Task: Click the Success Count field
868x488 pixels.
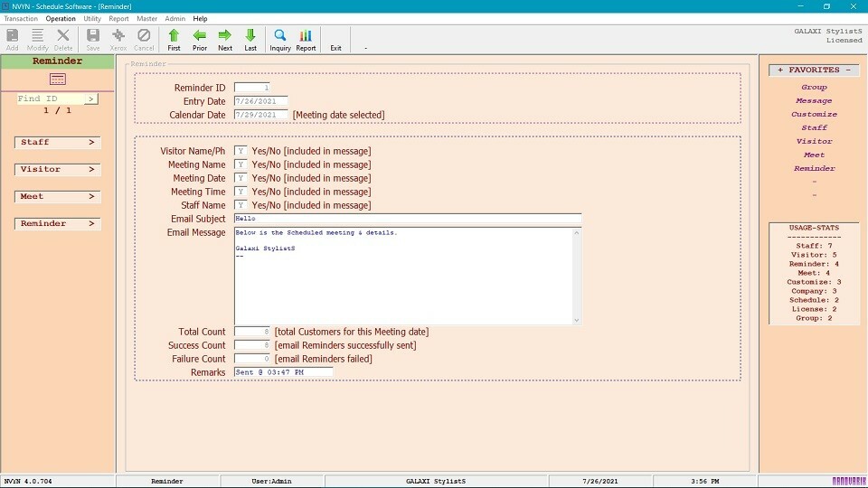Action: pos(252,345)
